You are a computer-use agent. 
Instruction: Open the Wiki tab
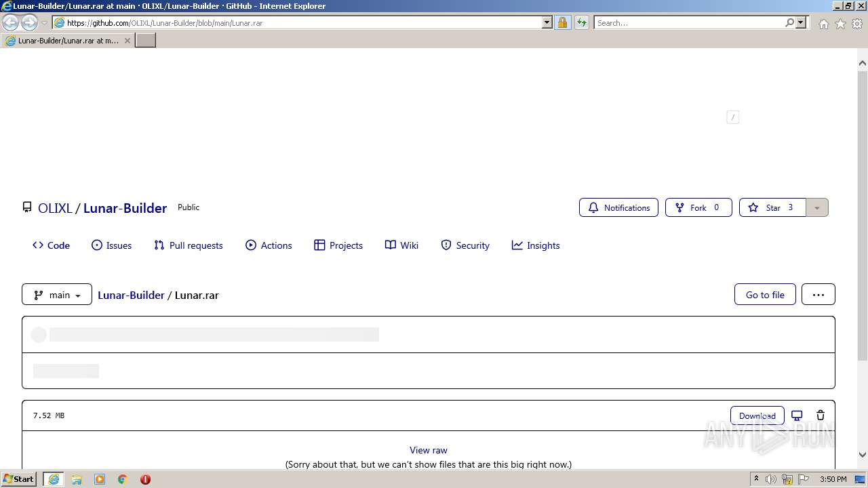[401, 245]
